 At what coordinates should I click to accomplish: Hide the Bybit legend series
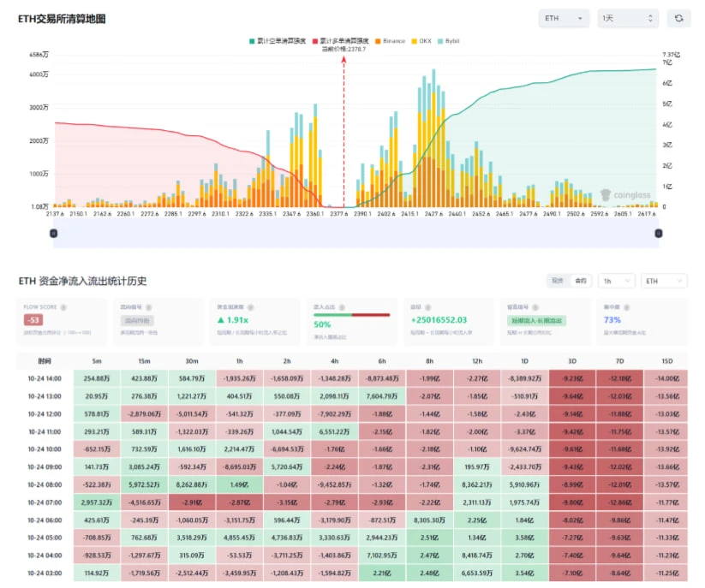coord(449,41)
